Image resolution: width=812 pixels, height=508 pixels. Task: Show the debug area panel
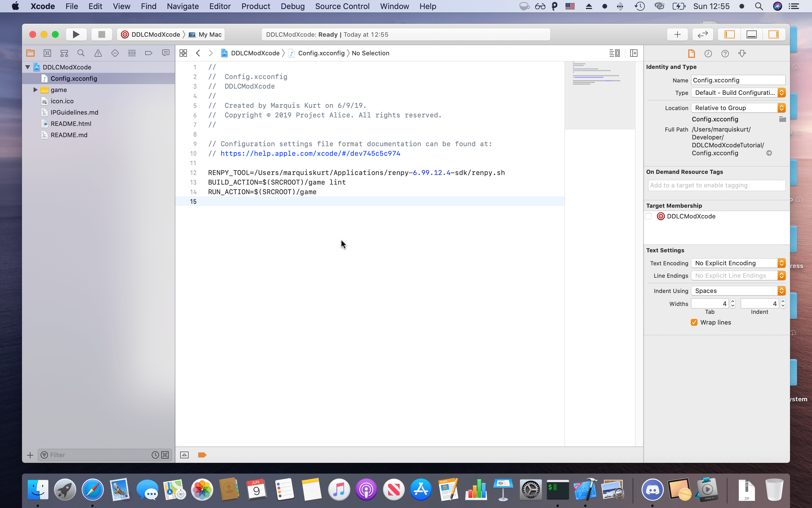point(752,34)
